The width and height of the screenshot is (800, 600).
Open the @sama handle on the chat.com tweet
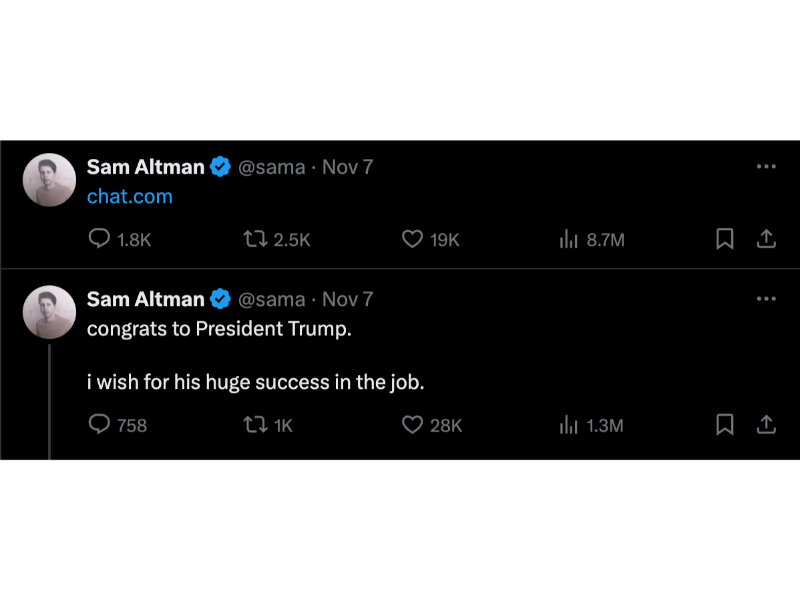click(x=271, y=167)
